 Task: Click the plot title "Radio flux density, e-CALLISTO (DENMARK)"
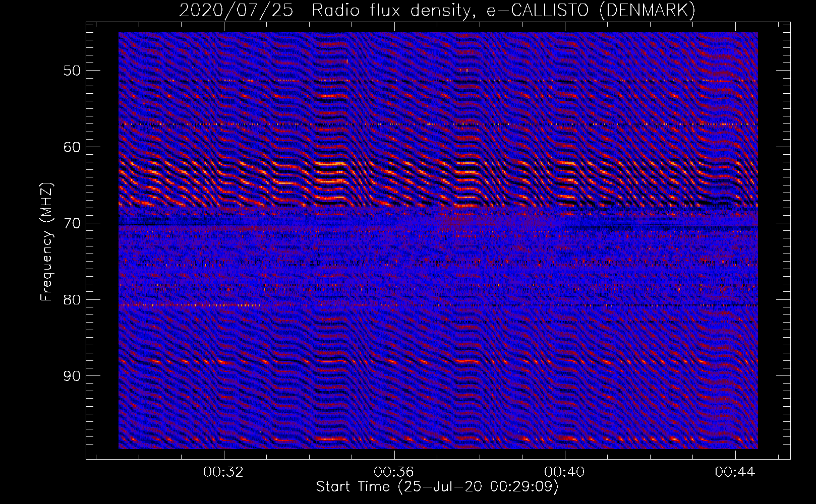click(503, 11)
